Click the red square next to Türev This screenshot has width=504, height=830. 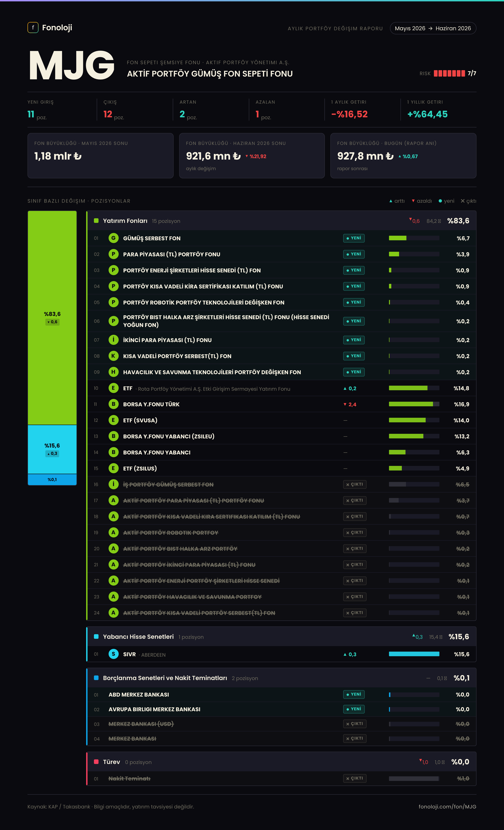click(x=96, y=762)
